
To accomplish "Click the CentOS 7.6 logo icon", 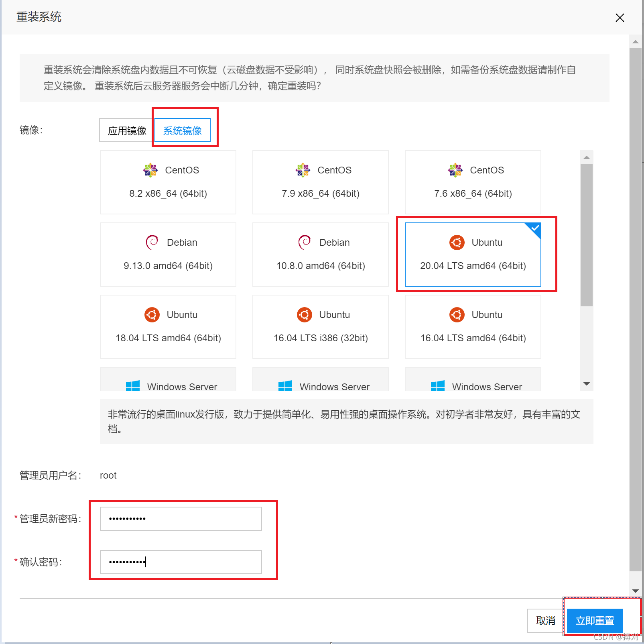I will 455,170.
